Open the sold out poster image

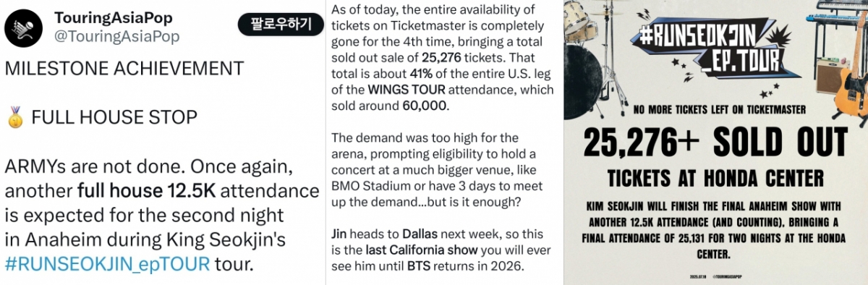716,142
